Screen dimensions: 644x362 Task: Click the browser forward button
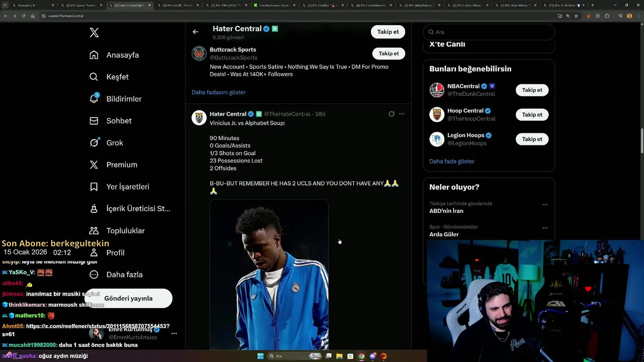point(15,16)
